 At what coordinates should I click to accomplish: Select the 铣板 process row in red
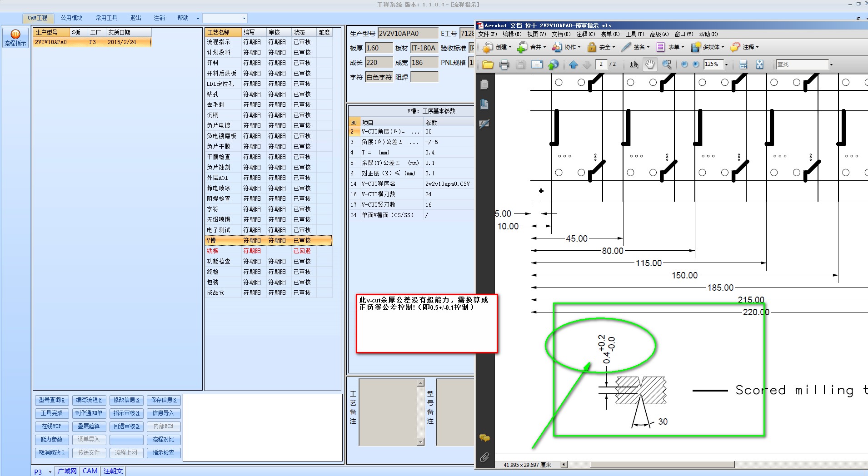click(269, 251)
